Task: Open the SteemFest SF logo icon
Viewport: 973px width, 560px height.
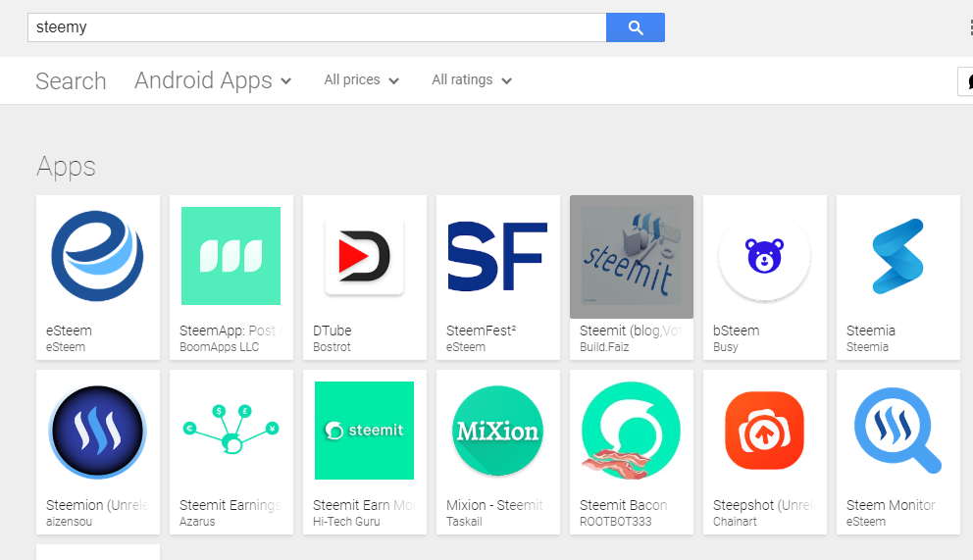Action: point(497,256)
